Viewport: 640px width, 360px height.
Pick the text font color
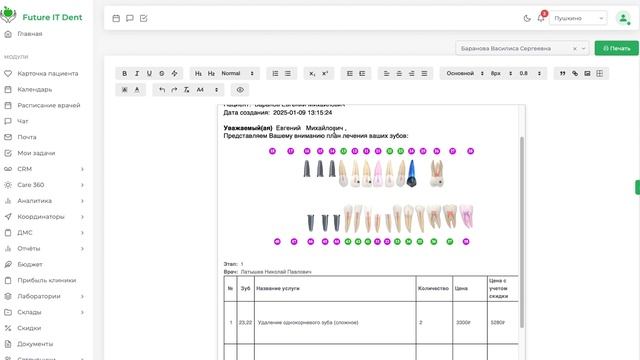tap(137, 90)
